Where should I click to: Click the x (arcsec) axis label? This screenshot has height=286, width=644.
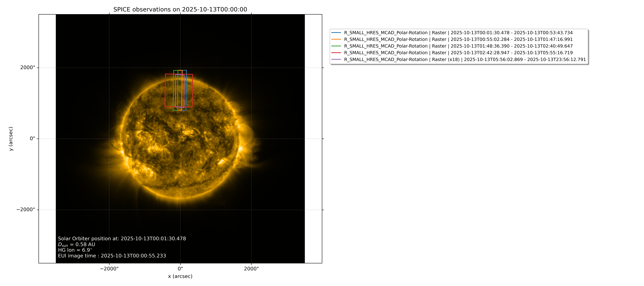click(180, 276)
